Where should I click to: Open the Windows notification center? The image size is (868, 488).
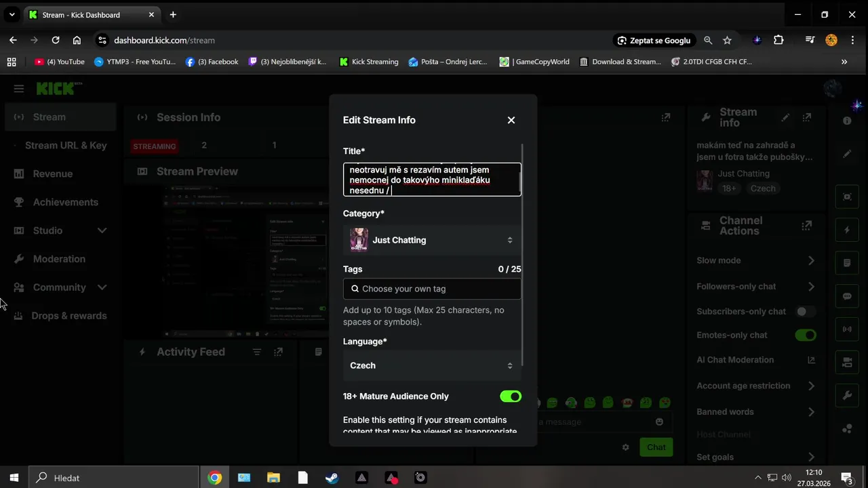coord(846,478)
